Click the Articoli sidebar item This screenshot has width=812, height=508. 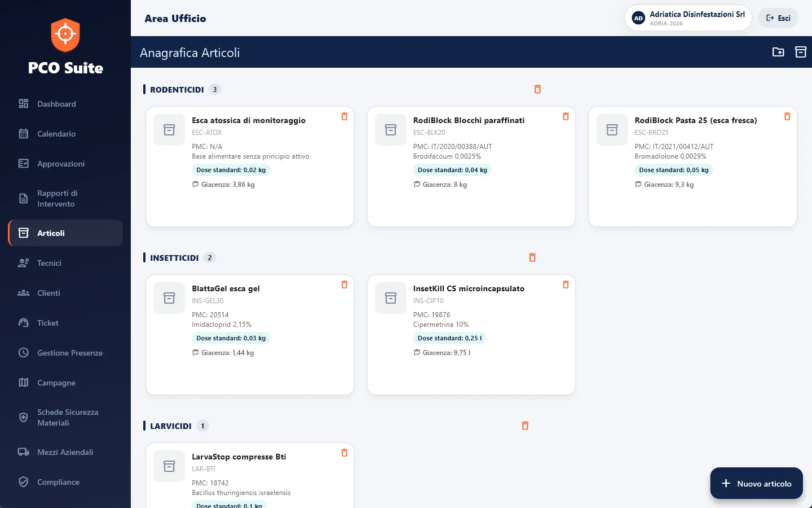(x=65, y=233)
